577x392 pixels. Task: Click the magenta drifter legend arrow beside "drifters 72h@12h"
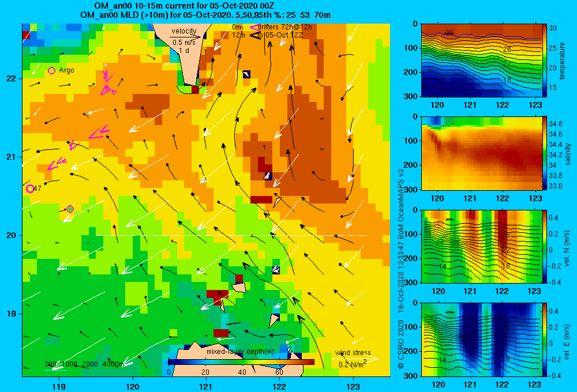pyautogui.click(x=254, y=27)
